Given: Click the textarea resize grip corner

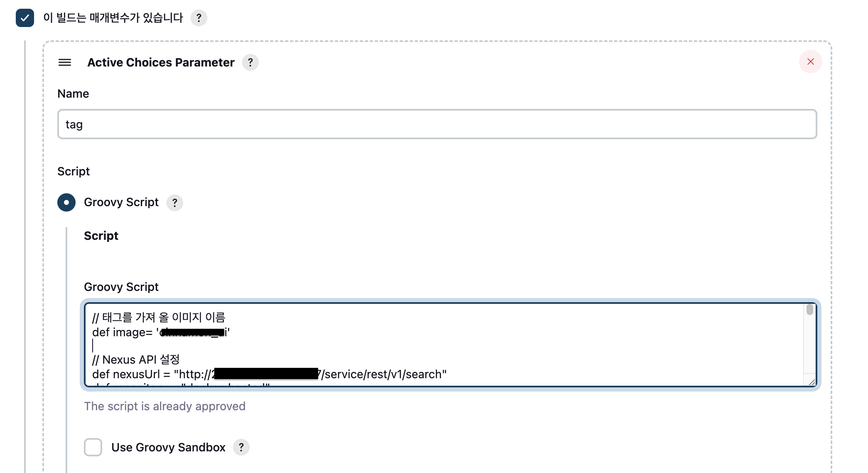Looking at the screenshot, I should click(812, 382).
